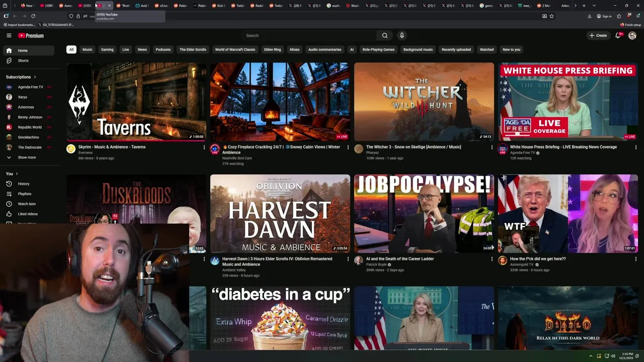
Task: Open the YouTube guide hamburger menu
Action: pyautogui.click(x=9, y=35)
